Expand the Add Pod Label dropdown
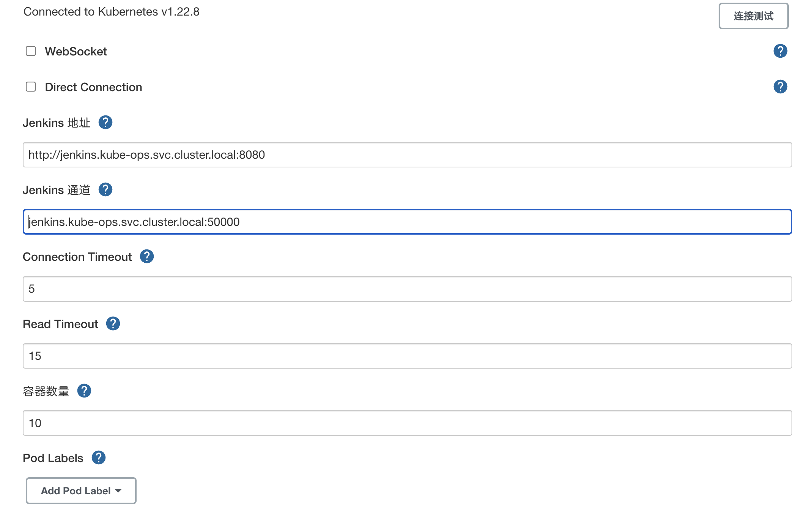Viewport: 812px width, 511px height. click(81, 490)
